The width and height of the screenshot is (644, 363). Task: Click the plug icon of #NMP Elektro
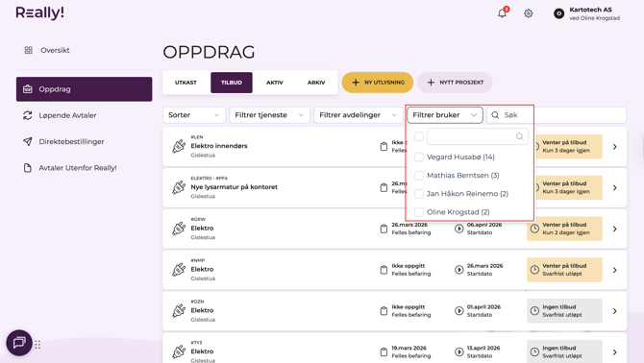tap(179, 270)
